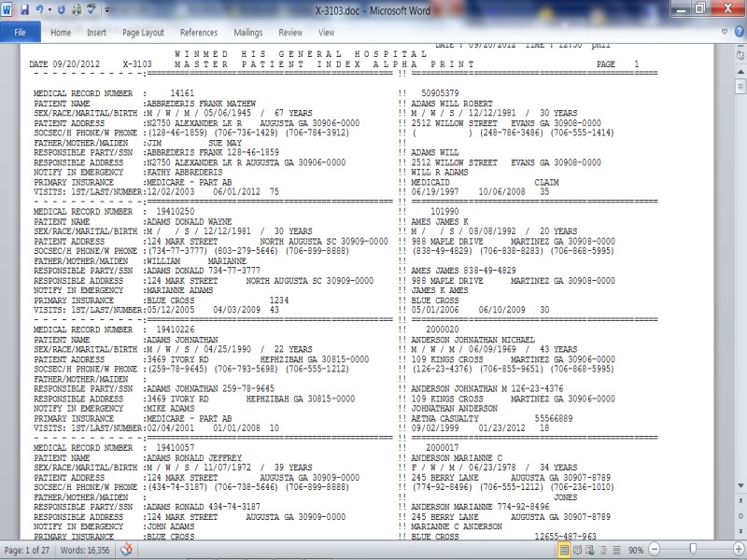Expand the ribbon with the chevron button
The width and height of the screenshot is (747, 560).
click(x=725, y=32)
